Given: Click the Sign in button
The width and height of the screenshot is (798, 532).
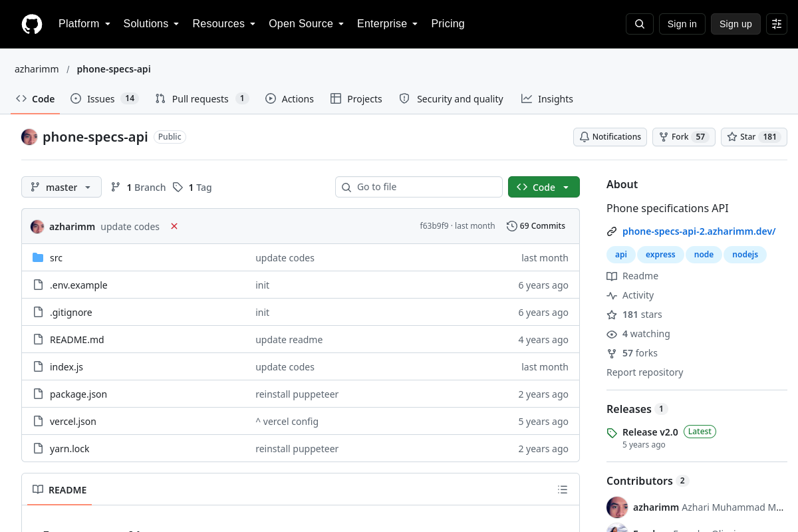Looking at the screenshot, I should point(682,24).
